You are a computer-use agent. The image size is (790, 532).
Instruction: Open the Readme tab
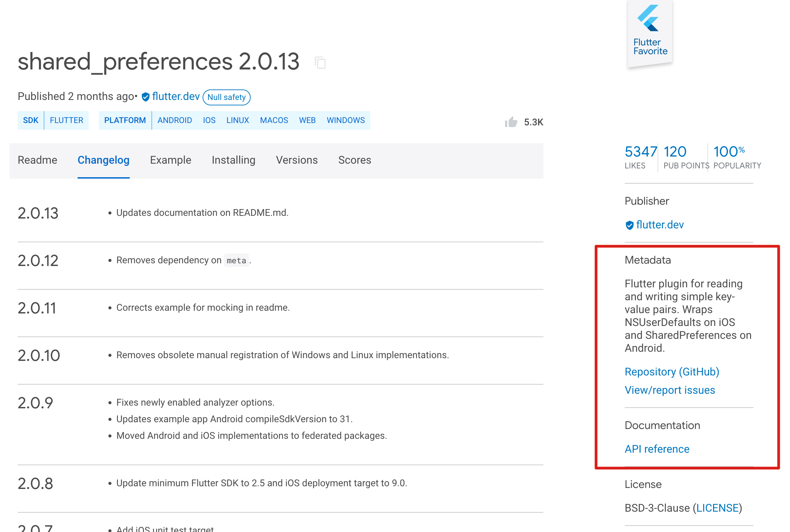click(x=37, y=160)
